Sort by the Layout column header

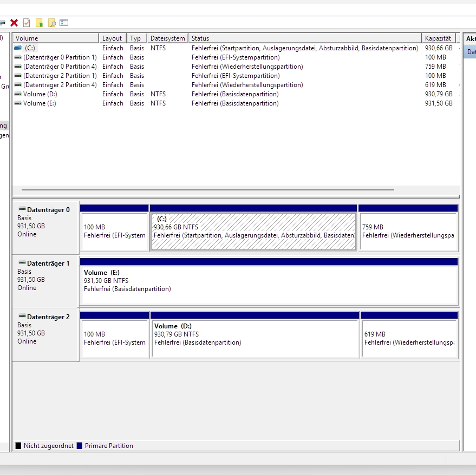[113, 38]
